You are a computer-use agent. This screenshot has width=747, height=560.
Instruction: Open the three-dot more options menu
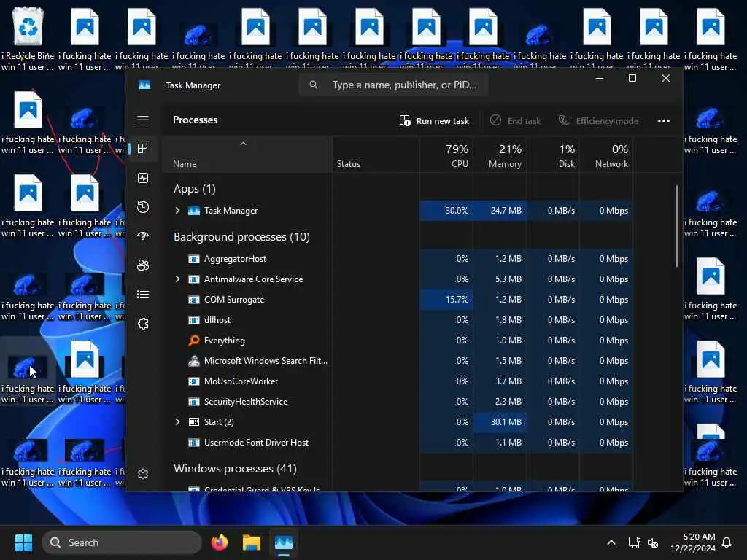(x=664, y=120)
